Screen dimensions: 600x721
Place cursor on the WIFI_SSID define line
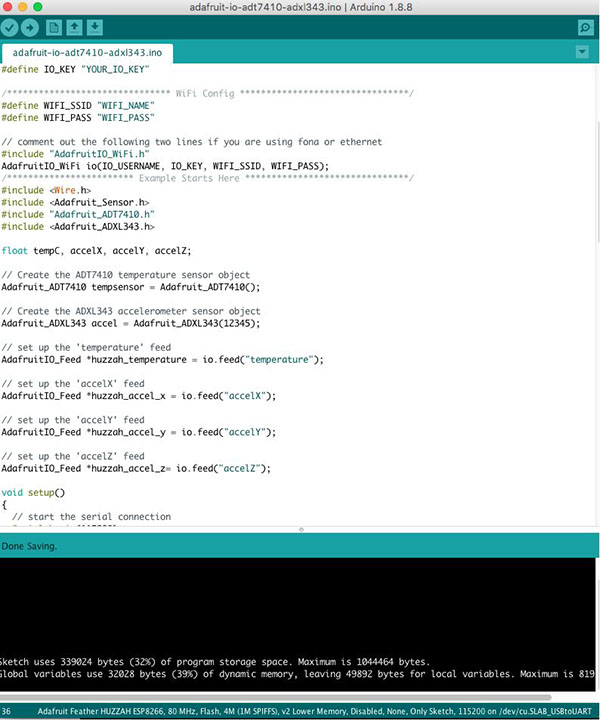point(92,105)
